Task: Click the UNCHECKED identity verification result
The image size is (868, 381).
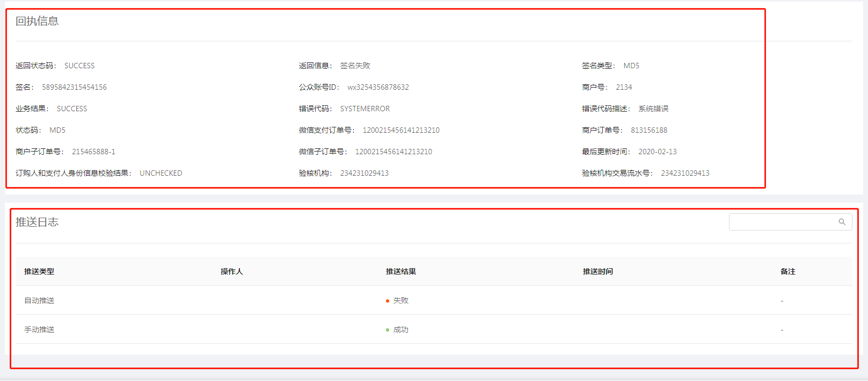Action: (x=161, y=173)
